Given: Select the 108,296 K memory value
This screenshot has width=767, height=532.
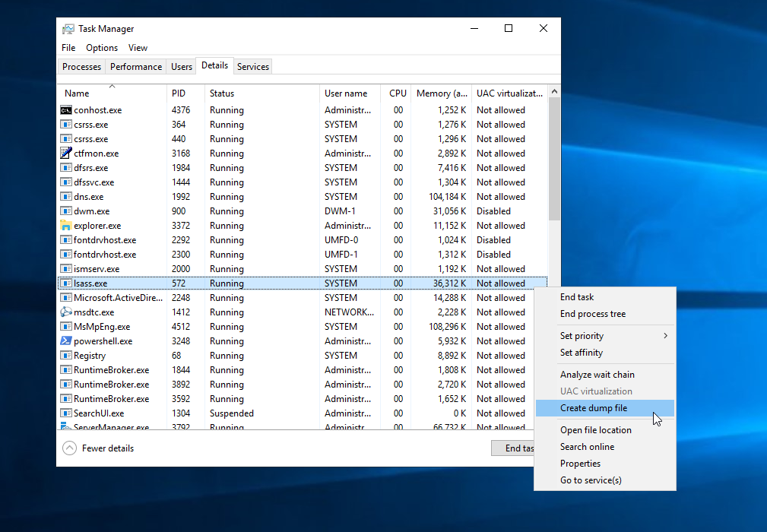Looking at the screenshot, I should pos(447,327).
